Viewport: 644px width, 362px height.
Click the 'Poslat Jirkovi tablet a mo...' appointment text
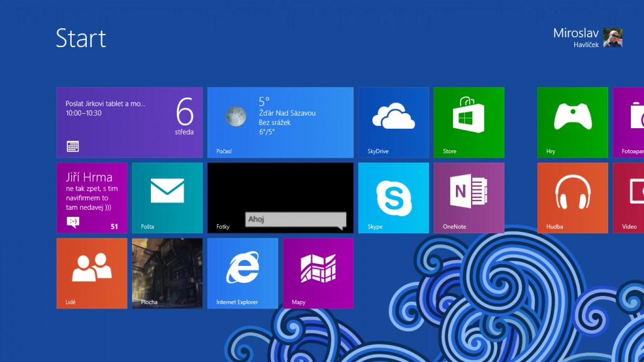click(x=106, y=104)
